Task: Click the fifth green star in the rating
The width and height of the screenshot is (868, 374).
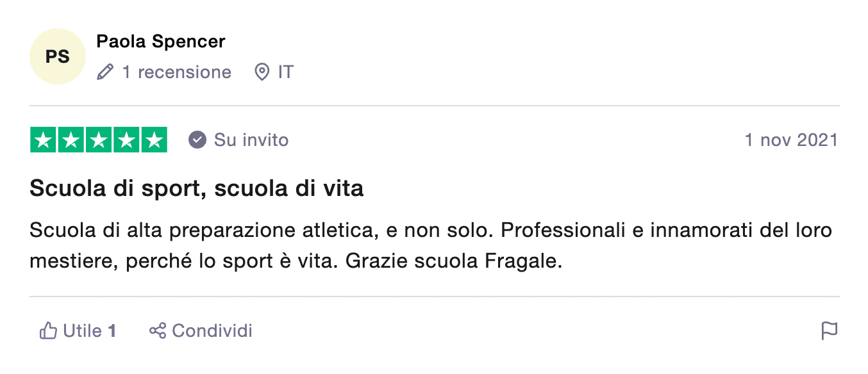Action: coord(155,140)
